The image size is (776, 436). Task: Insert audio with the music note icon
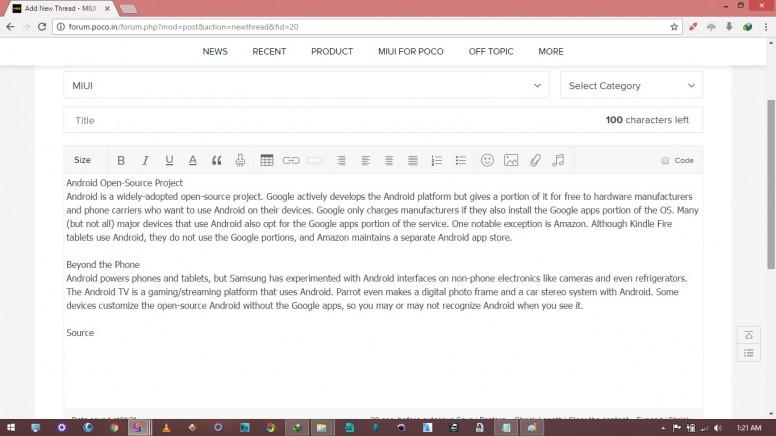tap(558, 160)
